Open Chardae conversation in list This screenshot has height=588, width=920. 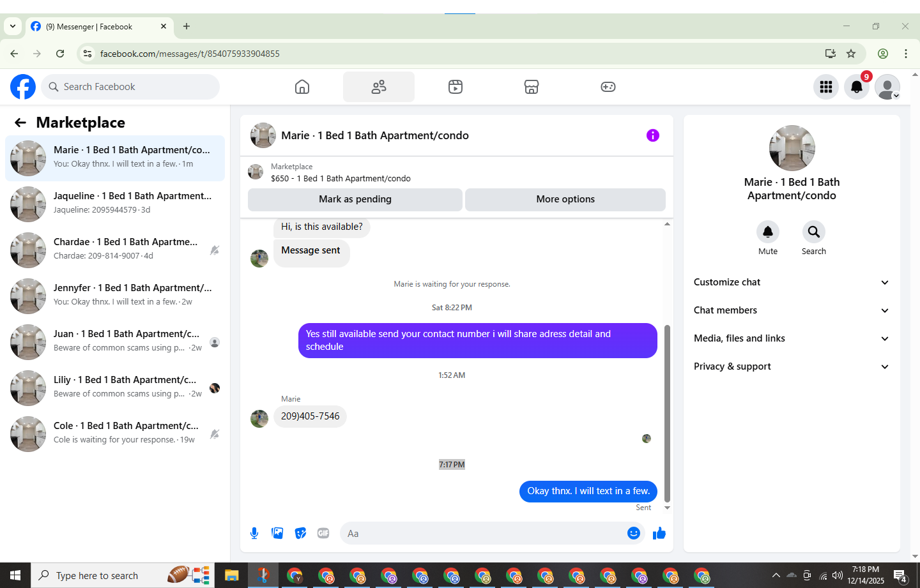click(x=115, y=250)
